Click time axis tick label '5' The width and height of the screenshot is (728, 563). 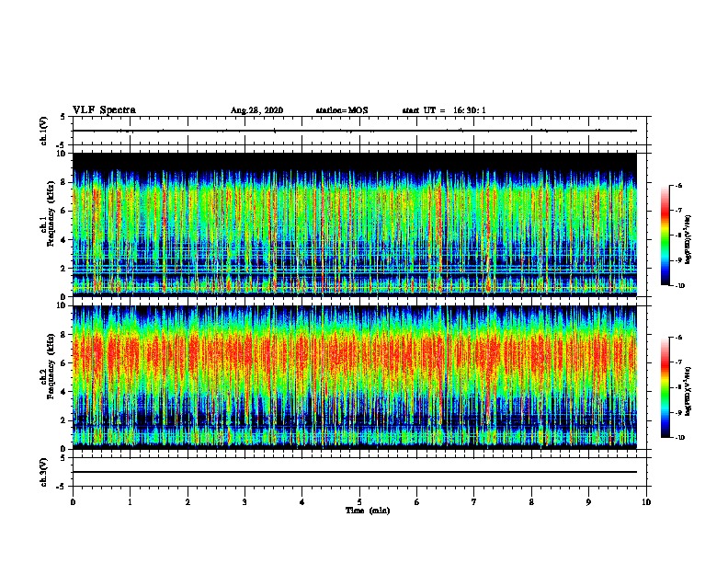click(x=359, y=502)
